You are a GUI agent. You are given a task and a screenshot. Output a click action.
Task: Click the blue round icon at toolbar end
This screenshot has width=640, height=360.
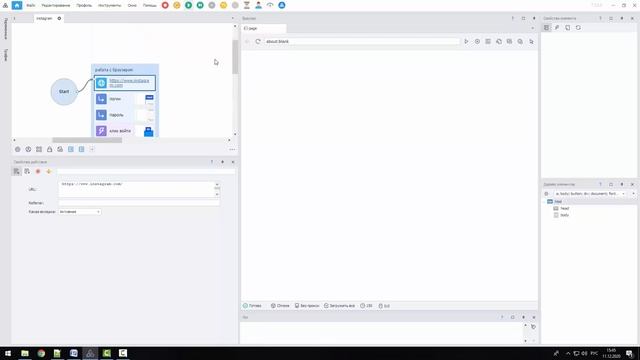tap(282, 5)
